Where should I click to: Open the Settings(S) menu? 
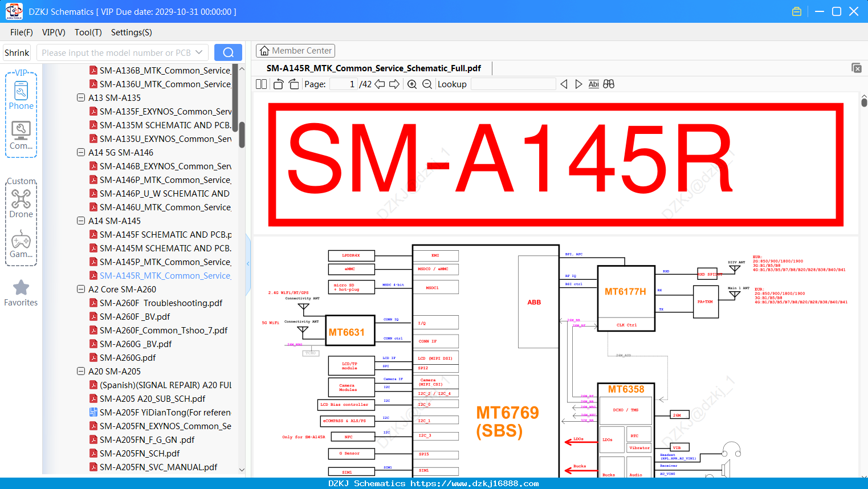[x=132, y=32]
